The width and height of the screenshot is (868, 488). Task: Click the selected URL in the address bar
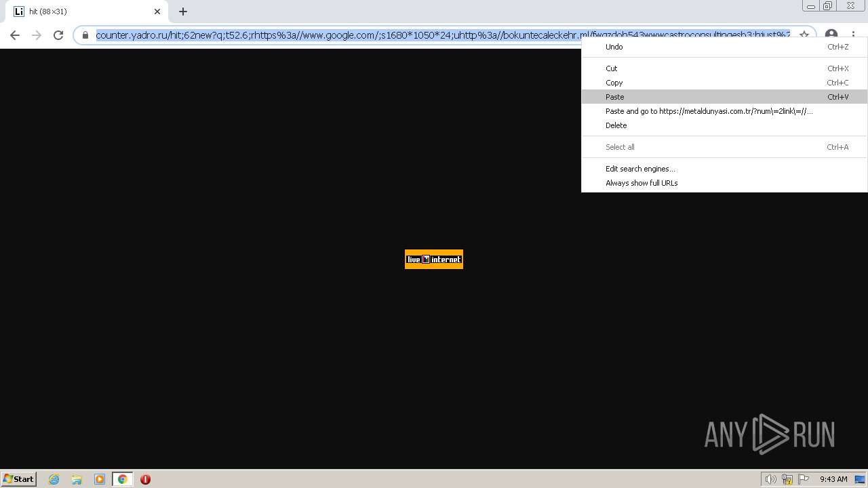[443, 35]
